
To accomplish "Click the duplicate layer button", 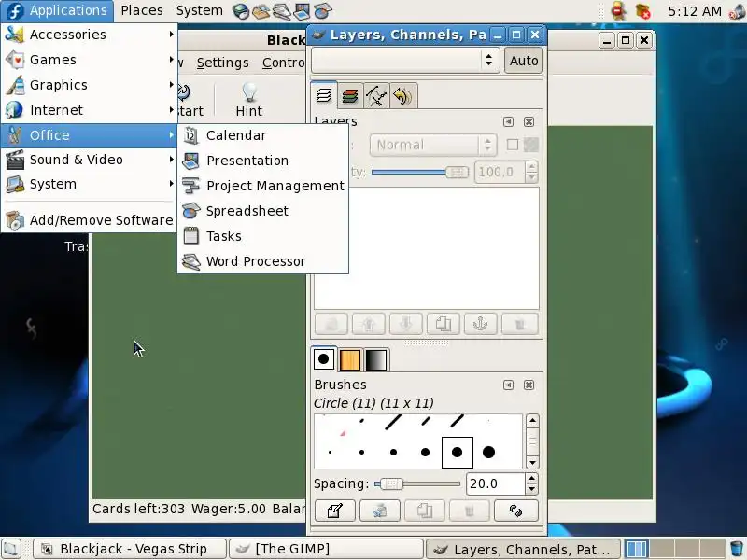I will 443,324.
